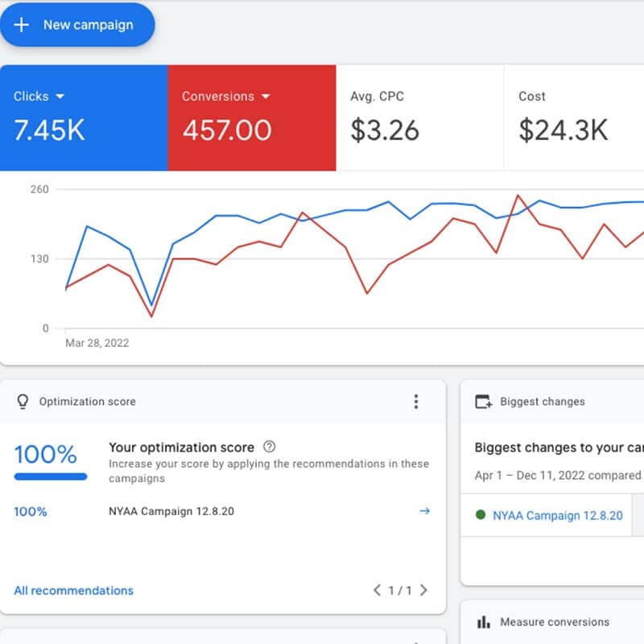Click the Measure conversions bar chart icon
Viewport: 644px width, 644px height.
pos(484,622)
